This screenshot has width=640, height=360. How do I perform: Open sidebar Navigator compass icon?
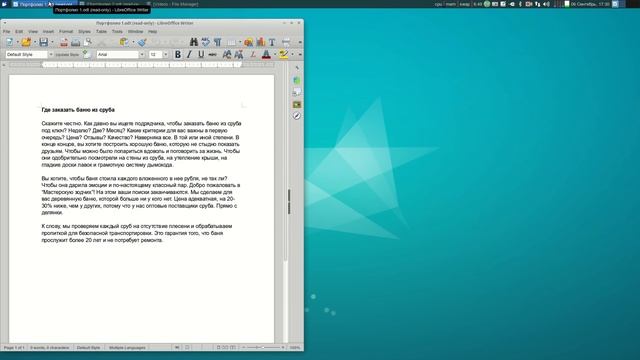[x=297, y=116]
